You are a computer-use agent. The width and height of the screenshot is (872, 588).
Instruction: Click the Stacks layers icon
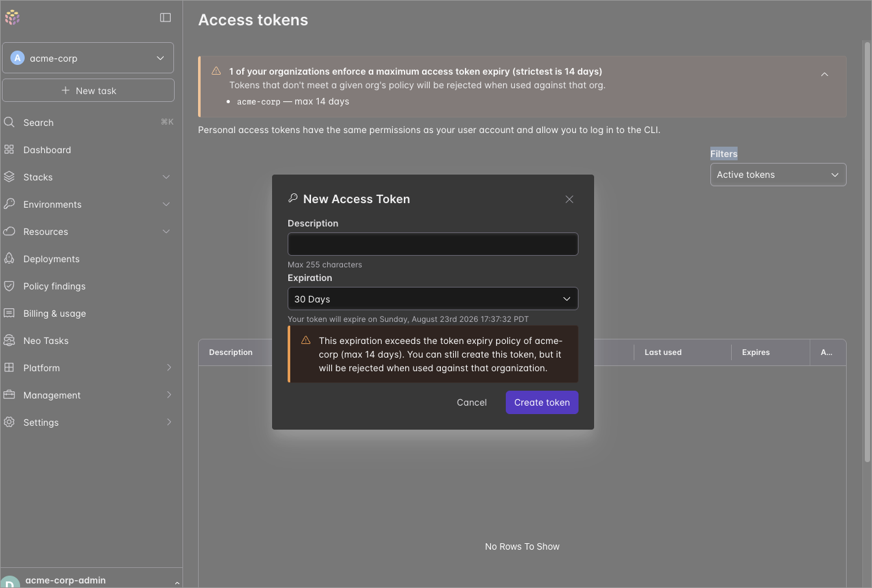tap(9, 177)
